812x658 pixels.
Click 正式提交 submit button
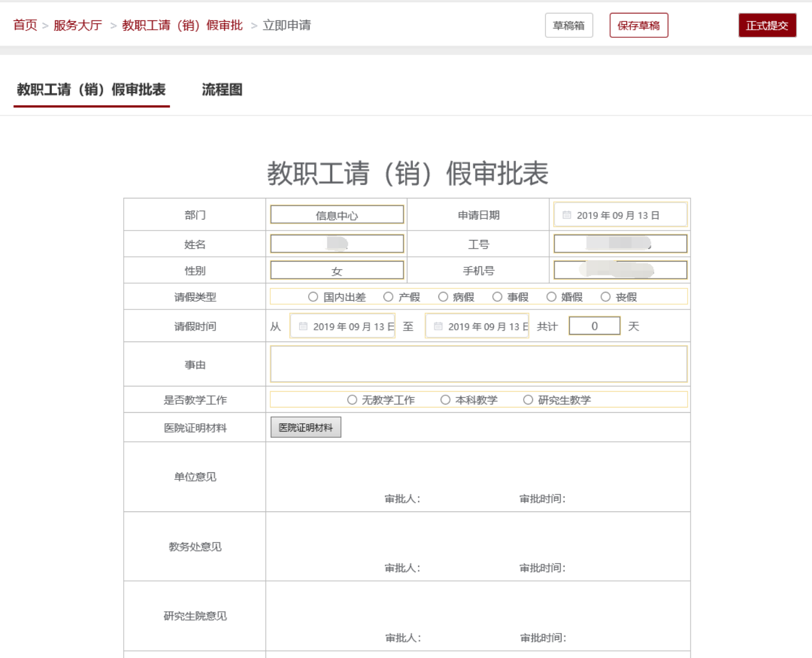767,25
